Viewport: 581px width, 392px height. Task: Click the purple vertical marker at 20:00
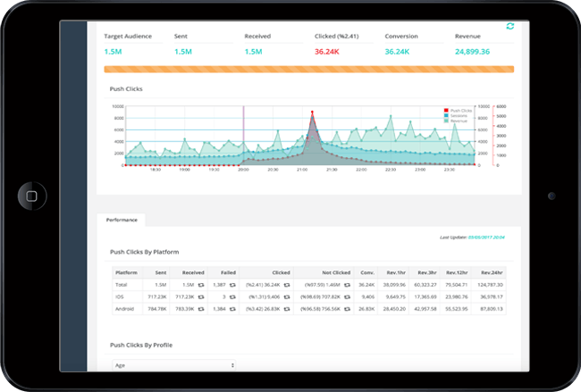(x=243, y=136)
